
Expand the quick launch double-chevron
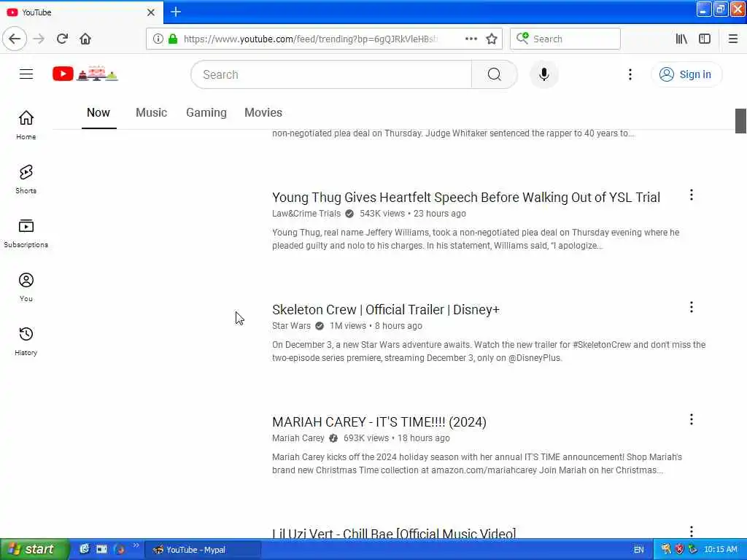[136, 545]
